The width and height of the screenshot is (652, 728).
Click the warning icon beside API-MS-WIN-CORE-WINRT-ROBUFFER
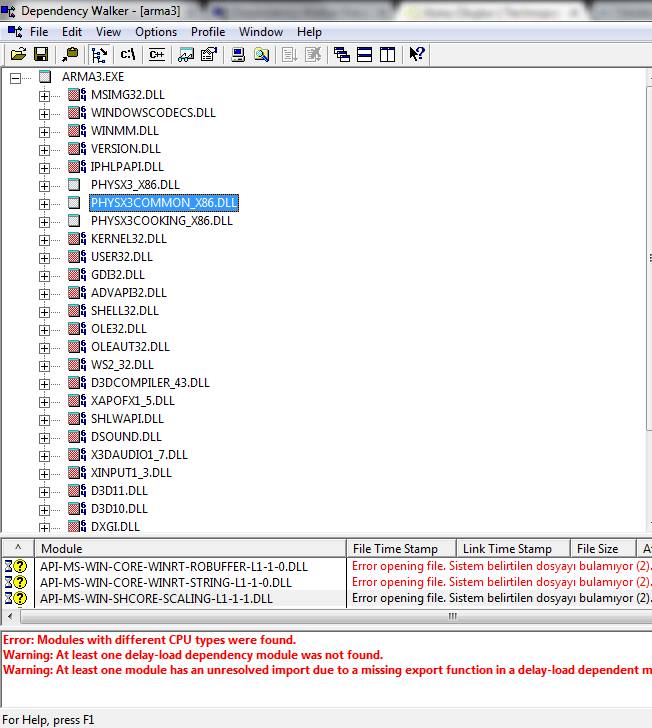[x=15, y=566]
